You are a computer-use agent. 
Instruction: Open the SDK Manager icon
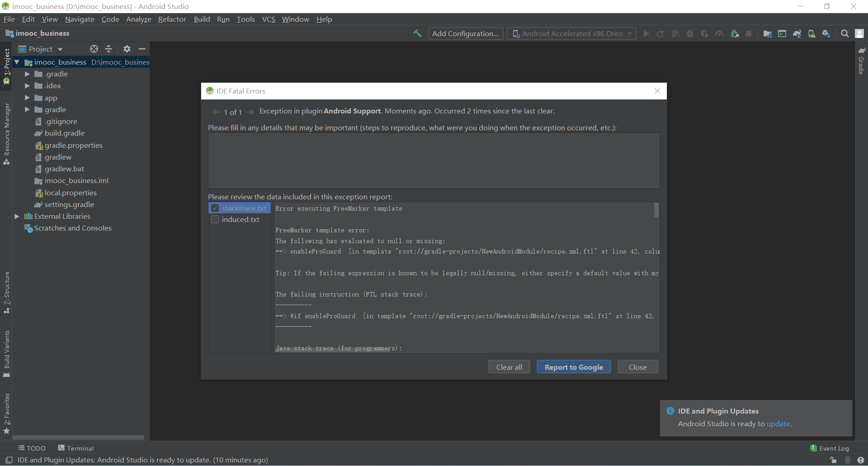[x=826, y=33]
